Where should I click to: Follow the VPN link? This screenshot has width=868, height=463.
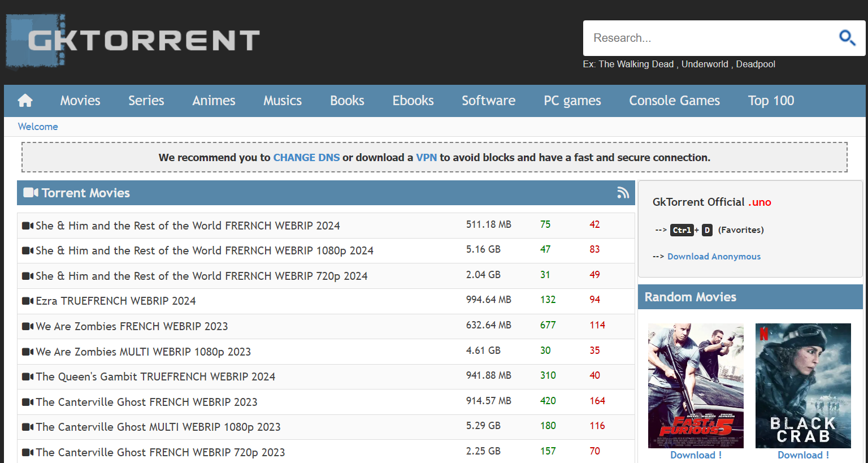click(x=426, y=158)
